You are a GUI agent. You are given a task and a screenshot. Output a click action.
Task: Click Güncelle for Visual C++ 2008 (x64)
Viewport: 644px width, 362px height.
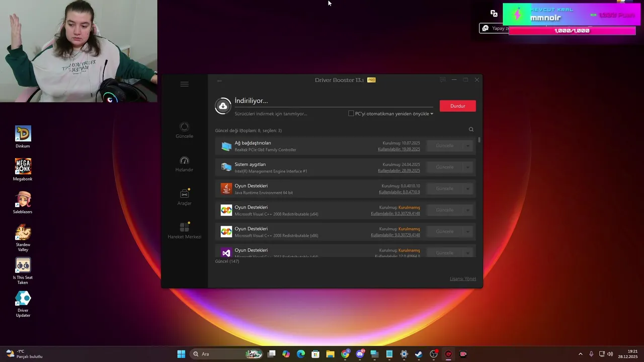coord(444,210)
